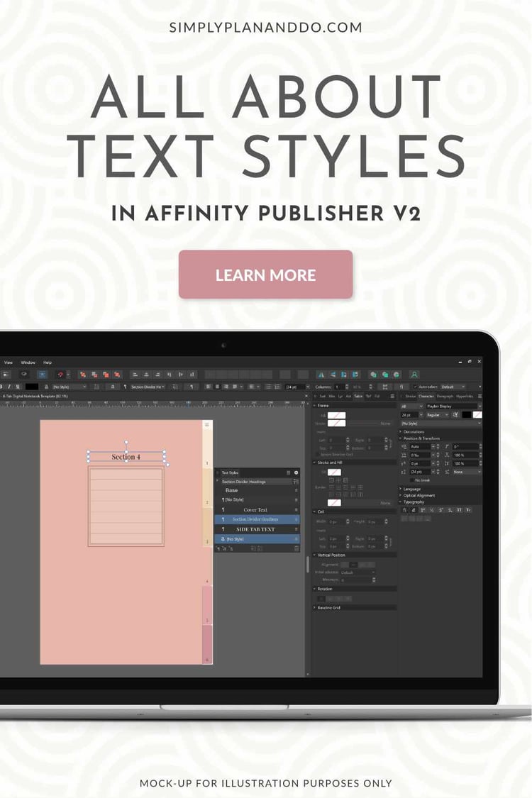
Task: Click the Move to Back arrange icon
Action: tap(82, 375)
